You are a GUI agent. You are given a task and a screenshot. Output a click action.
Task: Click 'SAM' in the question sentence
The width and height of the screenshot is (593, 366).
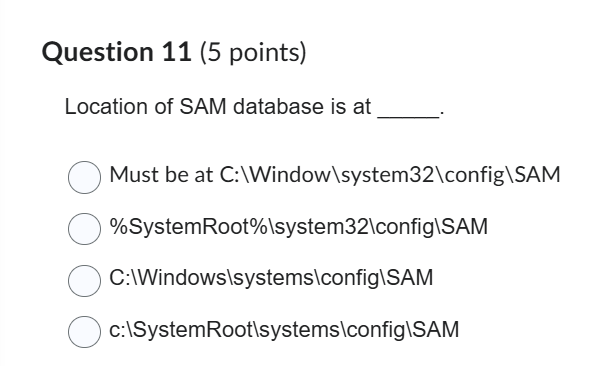(x=202, y=106)
